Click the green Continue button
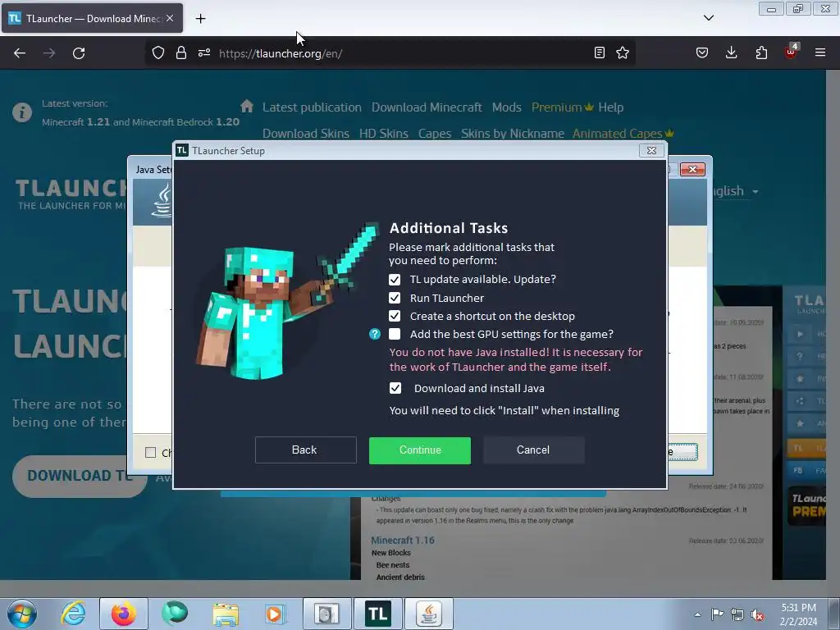 tap(419, 450)
